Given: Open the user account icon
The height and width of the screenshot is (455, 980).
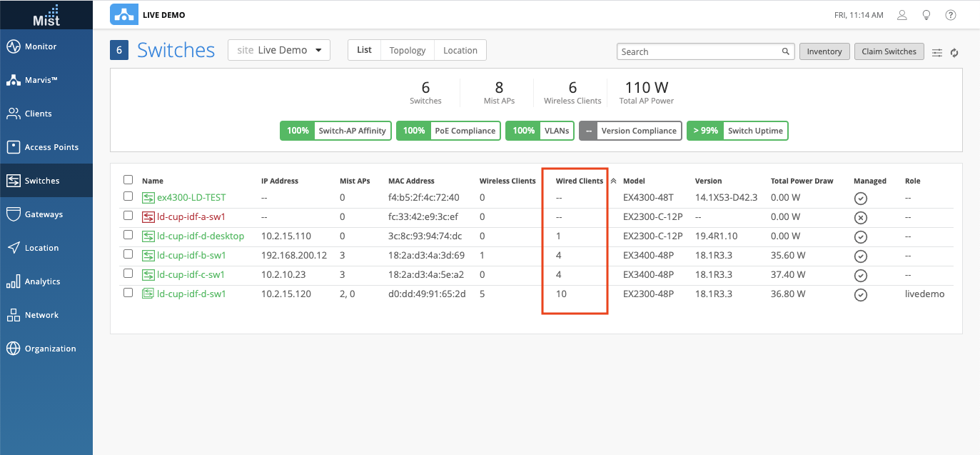Looking at the screenshot, I should (902, 15).
